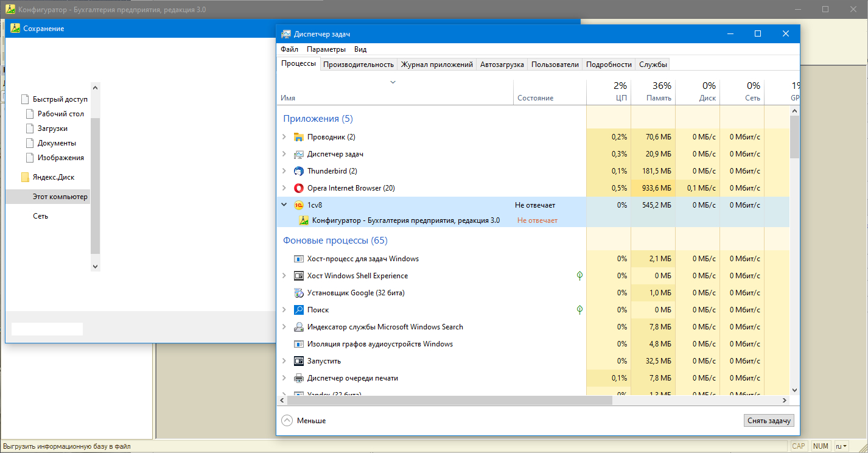868x453 pixels.
Task: Click the Изображения icon in save dialog
Action: 30,158
